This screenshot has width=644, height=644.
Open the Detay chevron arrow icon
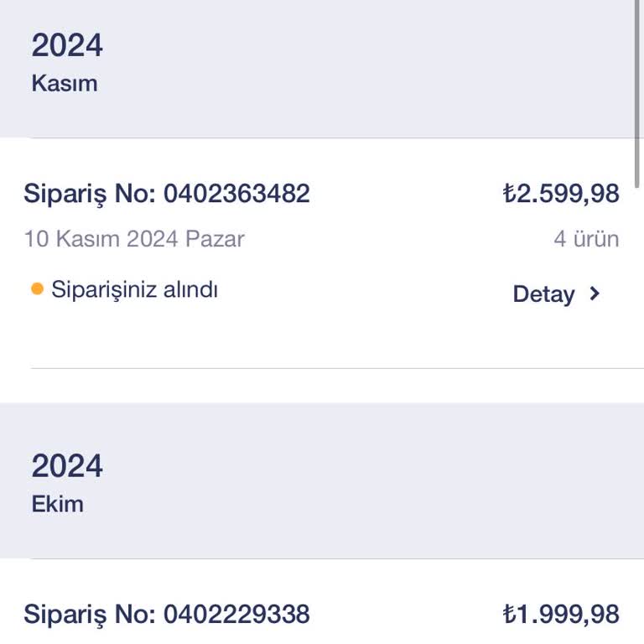click(595, 293)
